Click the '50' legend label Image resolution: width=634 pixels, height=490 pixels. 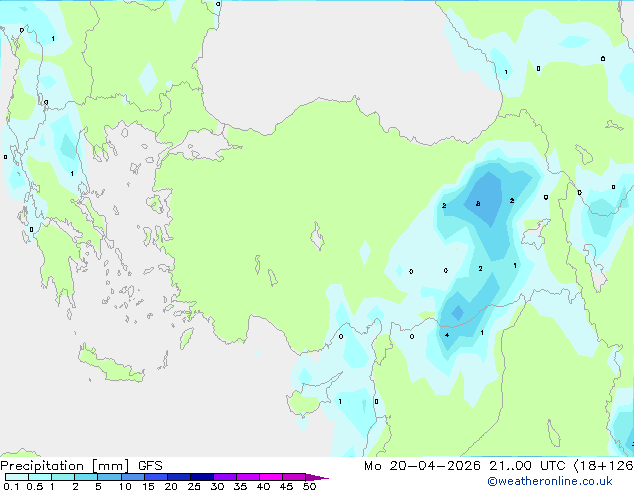coord(309,486)
